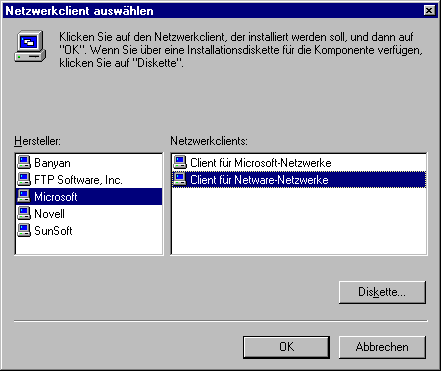Screen dimensions: 441x371
Task: Cancel with the Abbrechen button
Action: pyautogui.click(x=382, y=347)
